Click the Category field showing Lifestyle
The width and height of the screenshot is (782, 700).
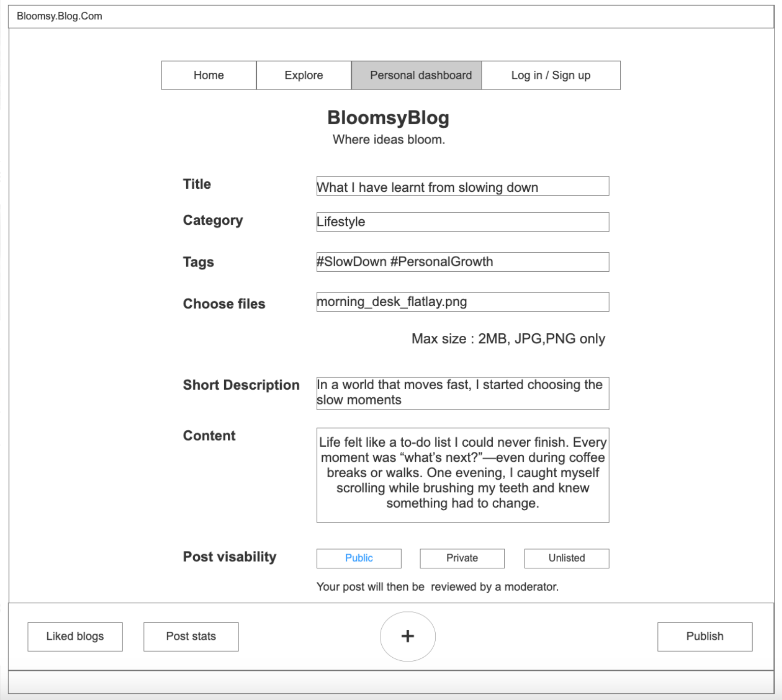463,222
